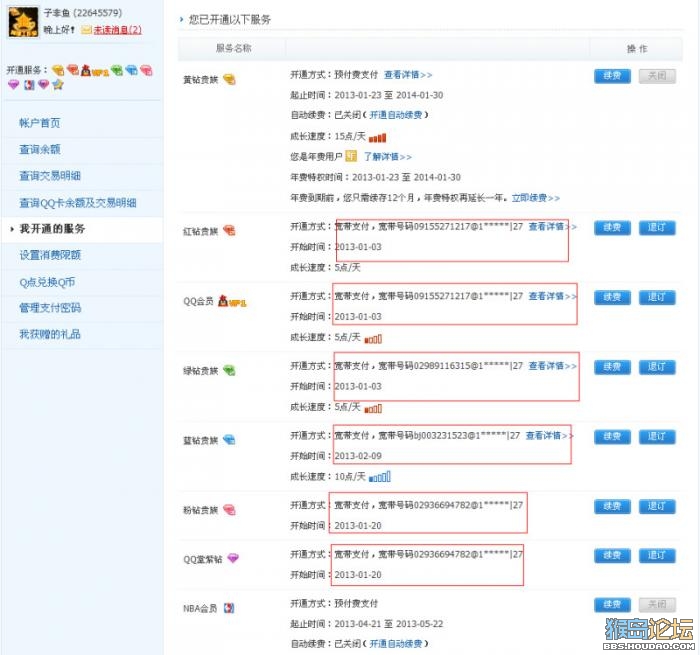
Task: Click the green diamond icon in 开通服务 row
Action: [x=117, y=70]
